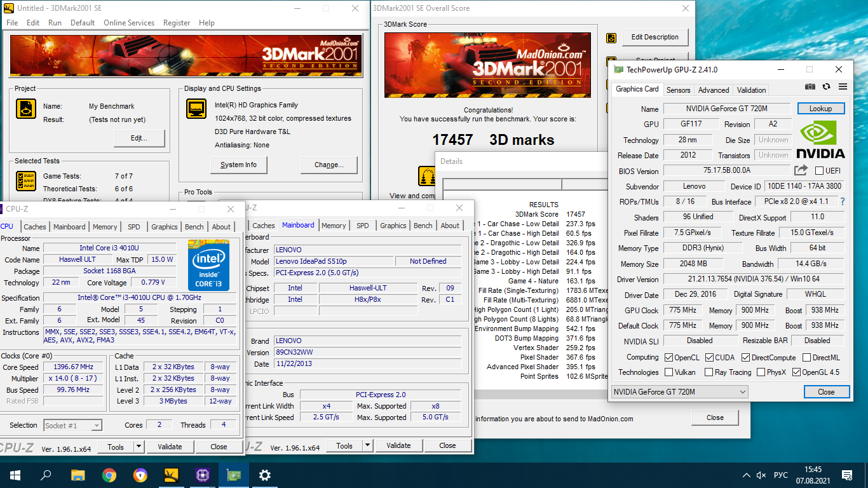Click the System Info button
The height and width of the screenshot is (488, 868).
239,165
